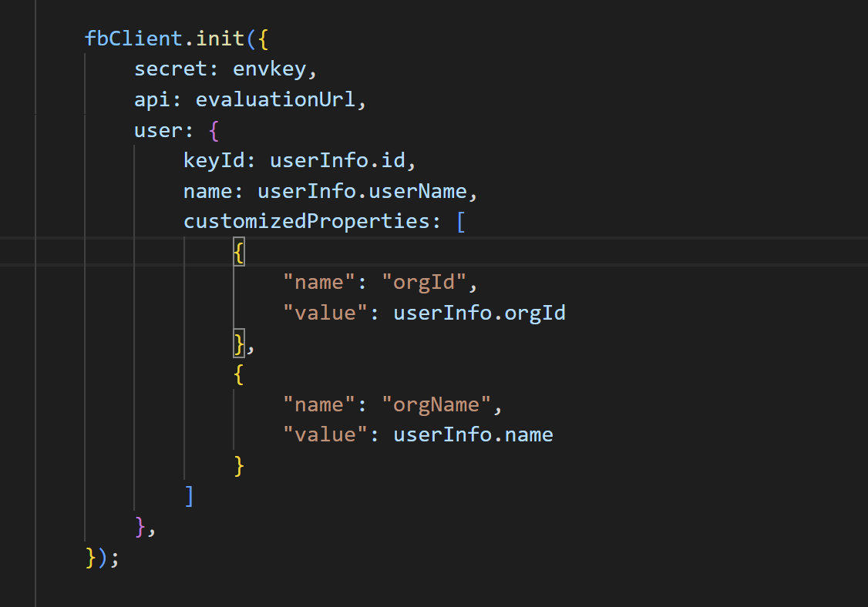
Task: Click the purple closing brace of user
Action: [140, 527]
